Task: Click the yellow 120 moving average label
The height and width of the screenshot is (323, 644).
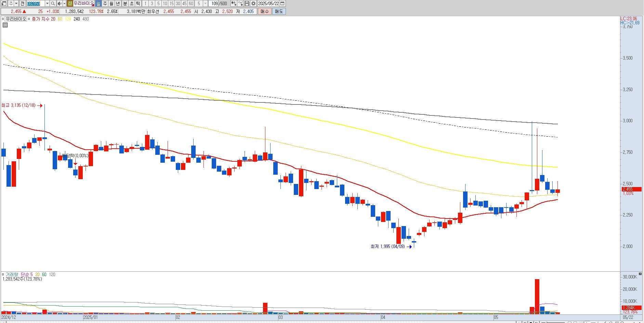Action: tap(68, 19)
